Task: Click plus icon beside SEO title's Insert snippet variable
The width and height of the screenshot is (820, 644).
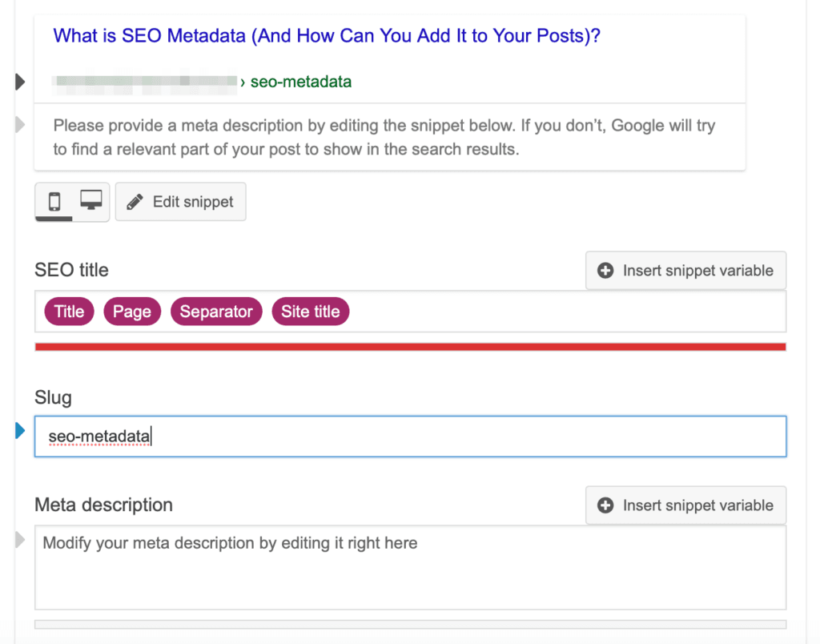Action: coord(606,271)
